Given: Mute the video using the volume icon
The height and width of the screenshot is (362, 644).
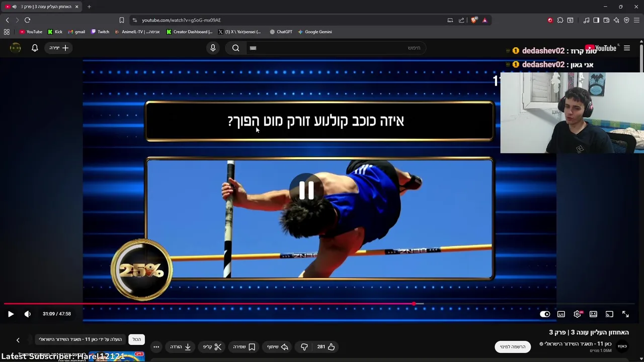Looking at the screenshot, I should point(28,314).
